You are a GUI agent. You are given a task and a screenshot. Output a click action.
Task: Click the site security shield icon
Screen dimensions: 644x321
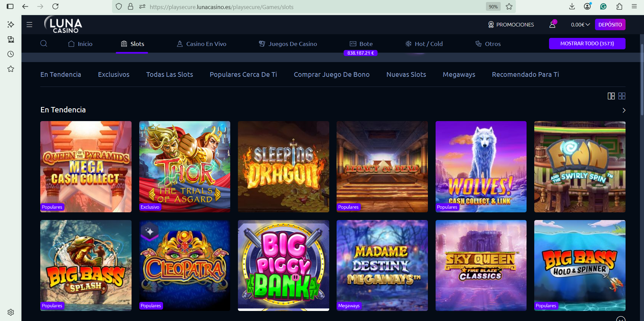coord(119,7)
